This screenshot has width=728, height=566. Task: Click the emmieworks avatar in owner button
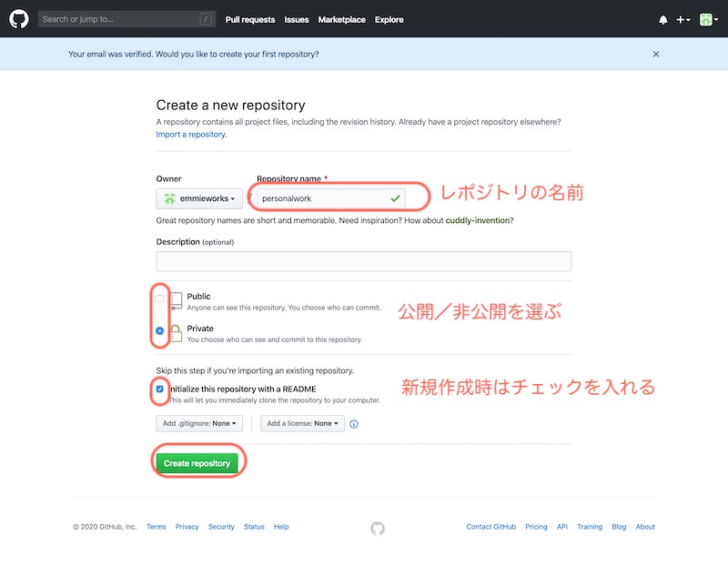coord(169,198)
